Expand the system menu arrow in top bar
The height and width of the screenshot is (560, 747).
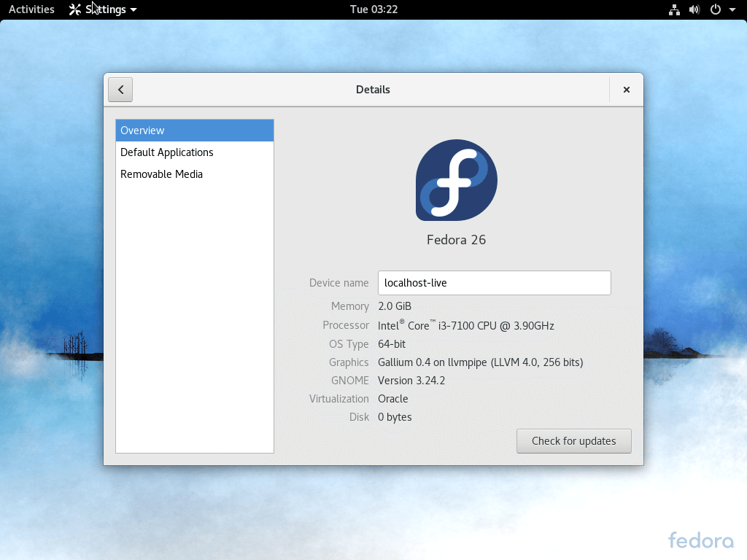(x=732, y=9)
